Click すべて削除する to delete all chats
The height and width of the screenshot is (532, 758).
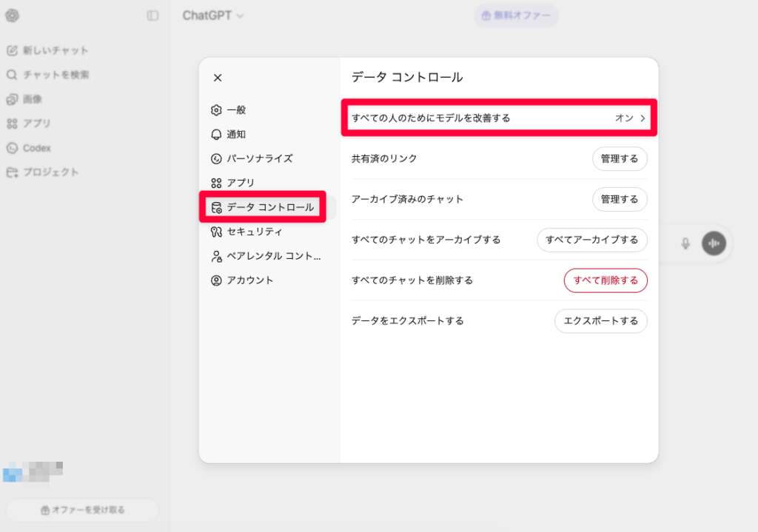606,280
